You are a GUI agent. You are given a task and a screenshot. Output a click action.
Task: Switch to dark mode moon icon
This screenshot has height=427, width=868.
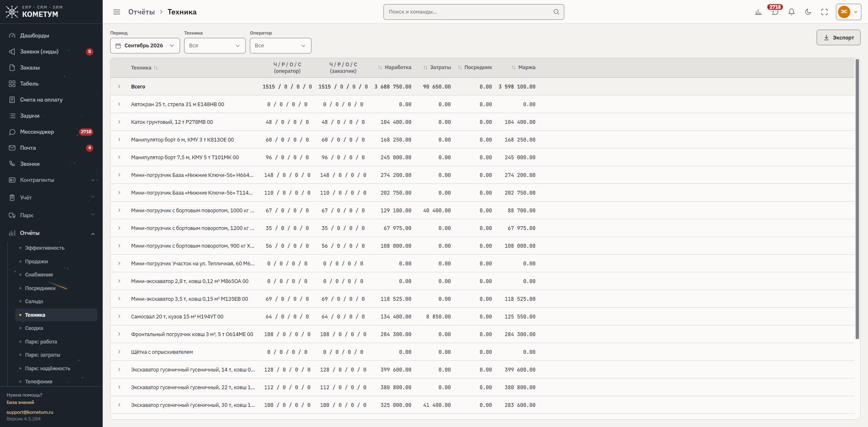(808, 12)
